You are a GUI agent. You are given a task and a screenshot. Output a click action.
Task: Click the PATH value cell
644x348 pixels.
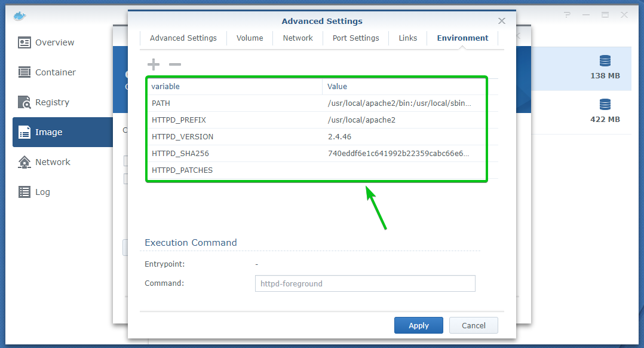click(400, 103)
